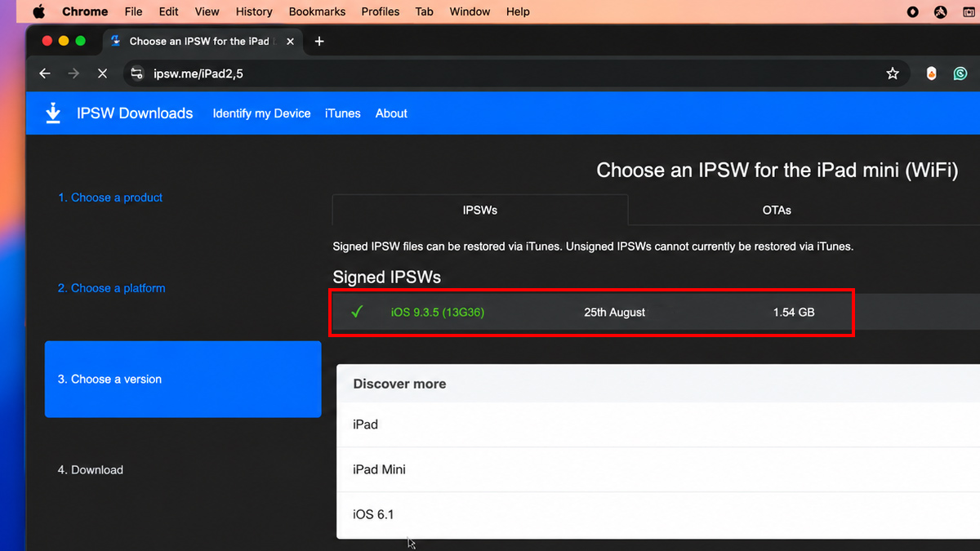The height and width of the screenshot is (551, 980).
Task: Click the orange extension icon in Chrome's toolbar
Action: coord(932,73)
